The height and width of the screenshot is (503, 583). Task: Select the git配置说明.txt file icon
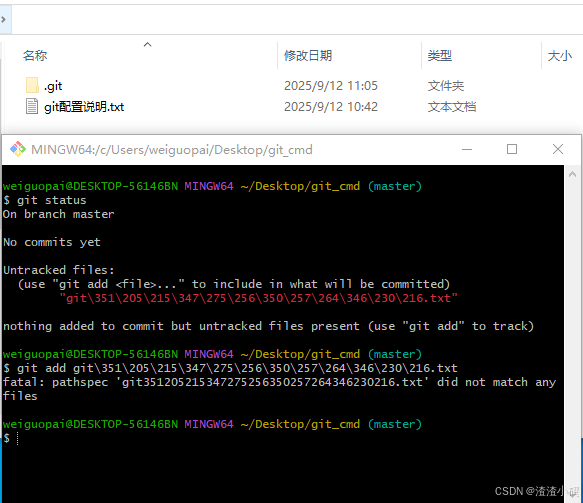[x=32, y=106]
